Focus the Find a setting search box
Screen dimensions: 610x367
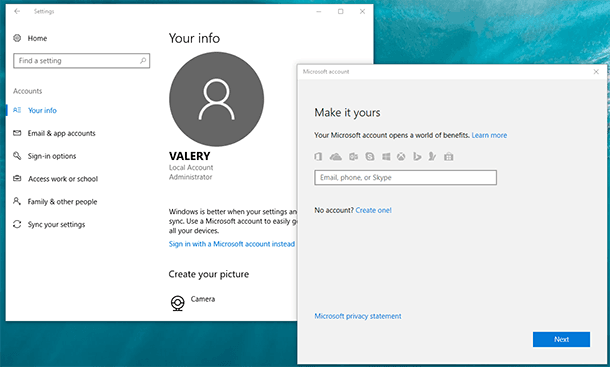81,61
